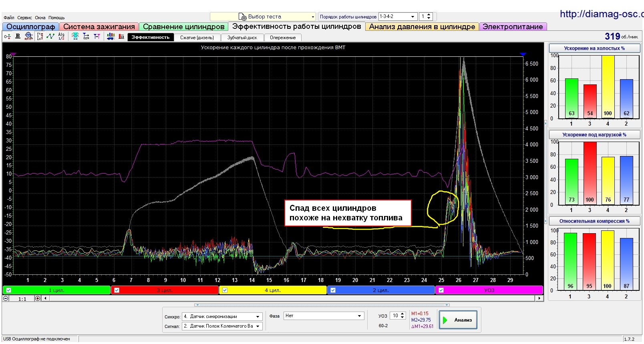Open the Окна menu
The image size is (644, 344).
point(40,18)
